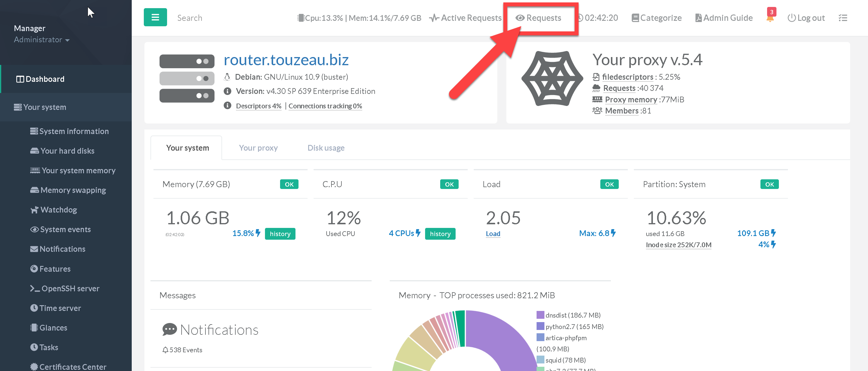Viewport: 868px width, 371px height.
Task: Open System events in the sidebar
Action: 65,229
